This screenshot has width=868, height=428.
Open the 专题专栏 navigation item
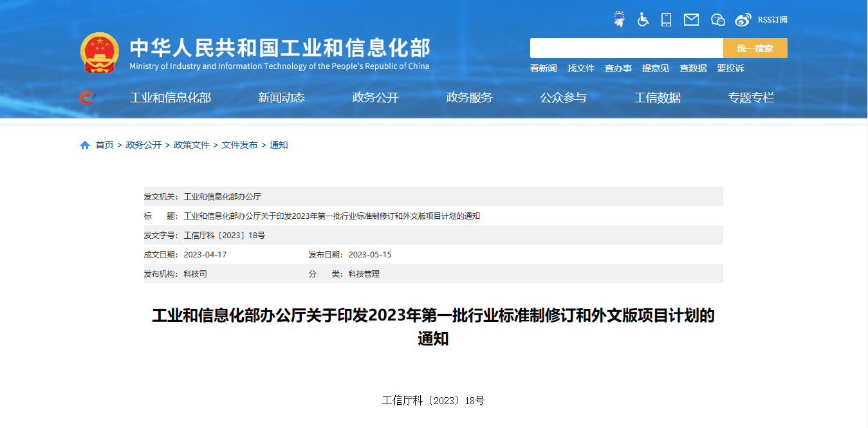tap(751, 98)
